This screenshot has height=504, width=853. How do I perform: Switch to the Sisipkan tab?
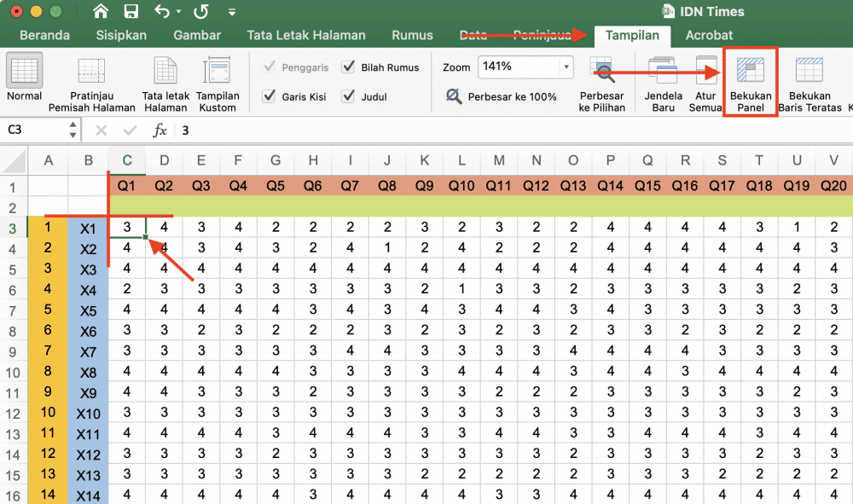[x=121, y=35]
